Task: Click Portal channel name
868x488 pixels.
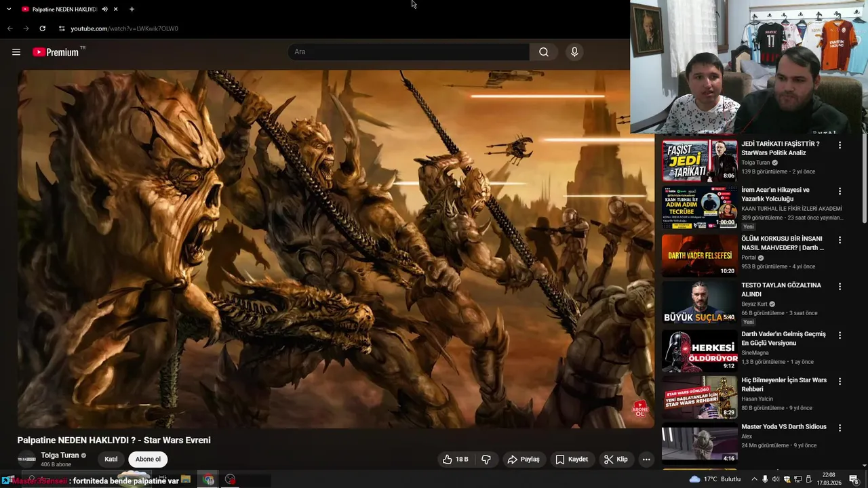Action: [749, 258]
